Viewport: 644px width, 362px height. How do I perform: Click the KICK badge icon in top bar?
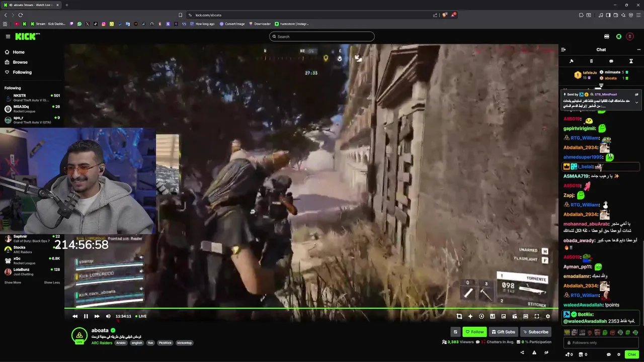tap(607, 36)
